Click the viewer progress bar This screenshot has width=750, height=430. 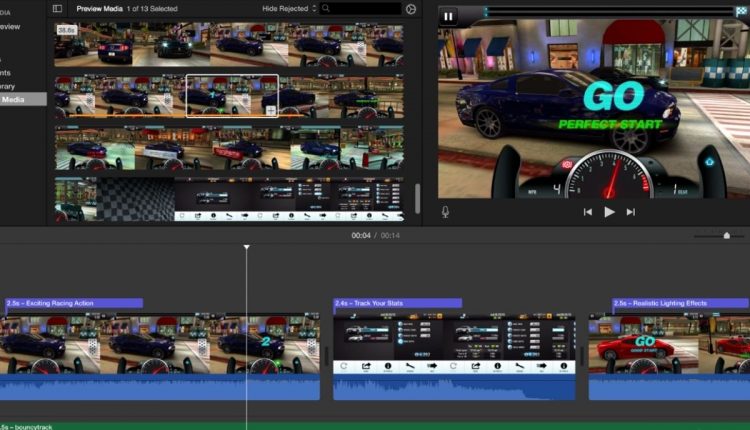(x=609, y=12)
